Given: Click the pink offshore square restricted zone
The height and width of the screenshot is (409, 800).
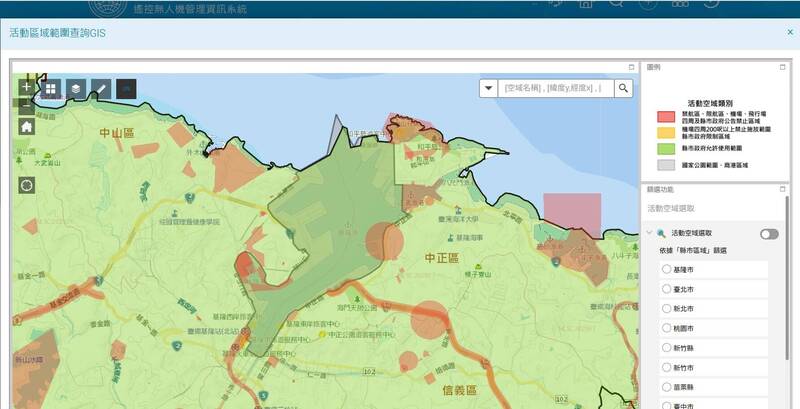Looking at the screenshot, I should coord(572,214).
